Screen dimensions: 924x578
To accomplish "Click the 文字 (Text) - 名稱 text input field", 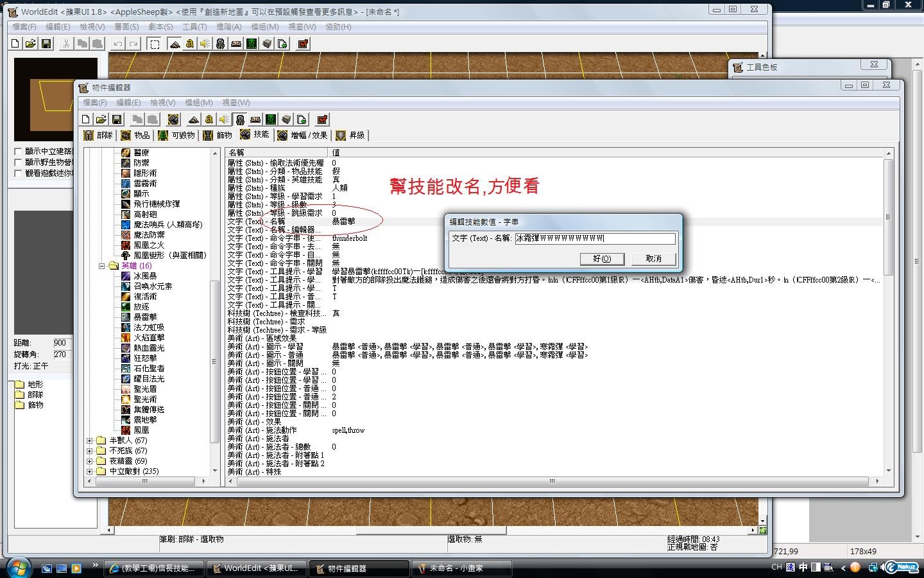I will 594,238.
